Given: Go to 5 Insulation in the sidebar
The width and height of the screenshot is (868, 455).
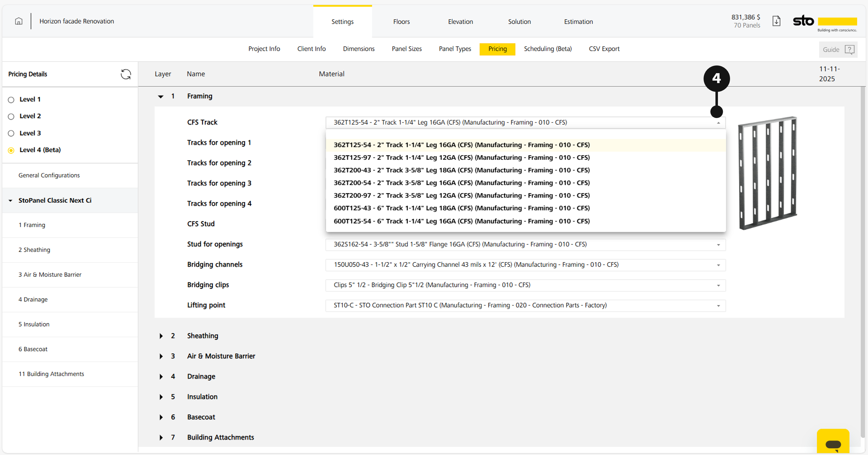Looking at the screenshot, I should coord(70,324).
